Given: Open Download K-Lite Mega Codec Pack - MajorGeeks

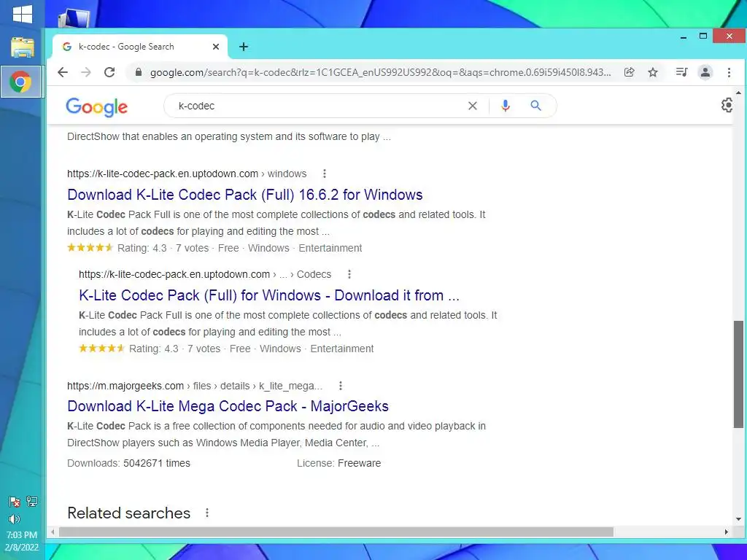Looking at the screenshot, I should 228,406.
